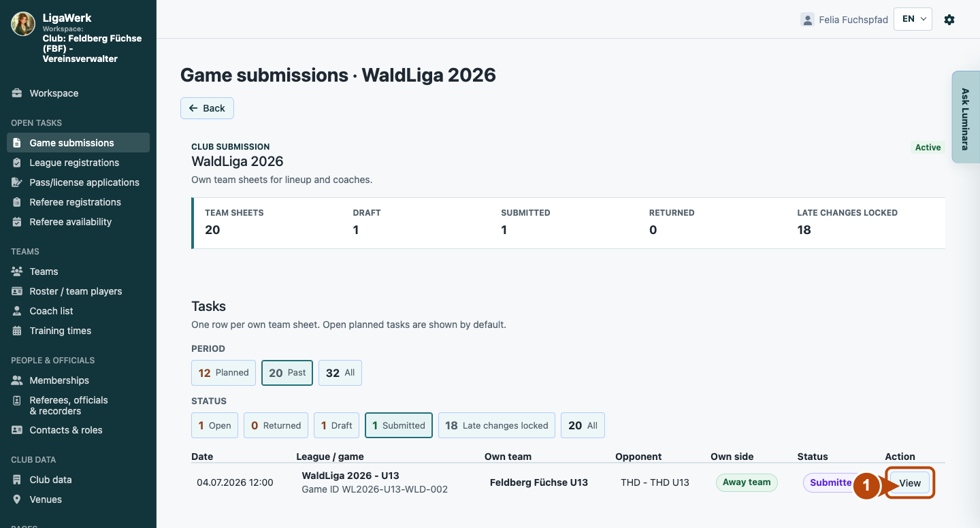Click the Active status badge
The width and height of the screenshot is (980, 528).
928,147
